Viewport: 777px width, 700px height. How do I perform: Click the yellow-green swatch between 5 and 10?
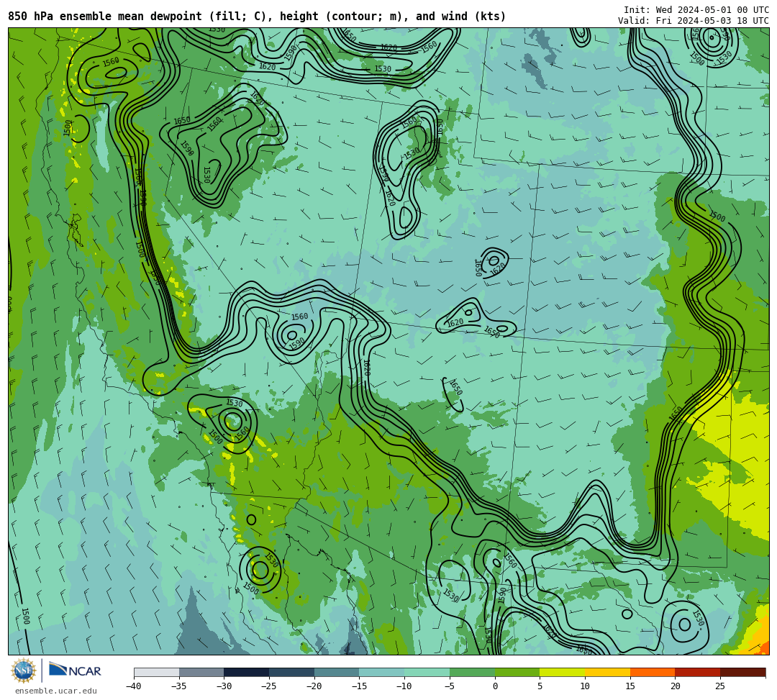[563, 672]
